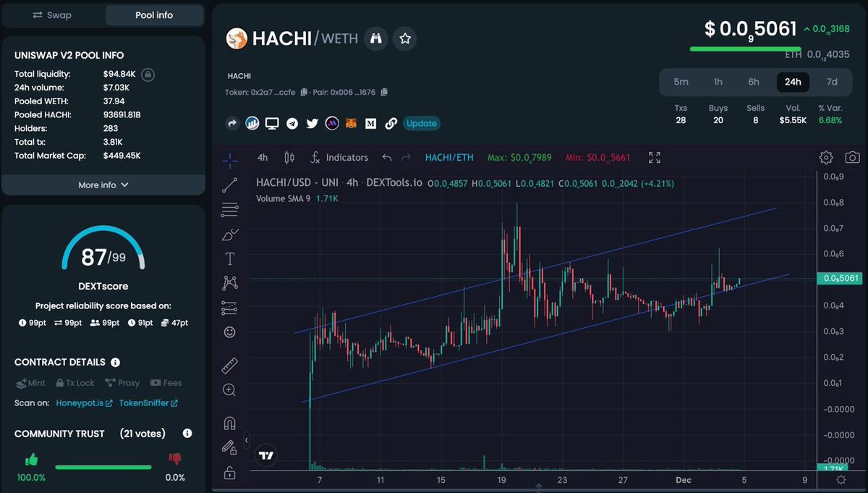Toggle the stay-in-drawing-mode pencil lock
868x493 pixels.
point(230,448)
